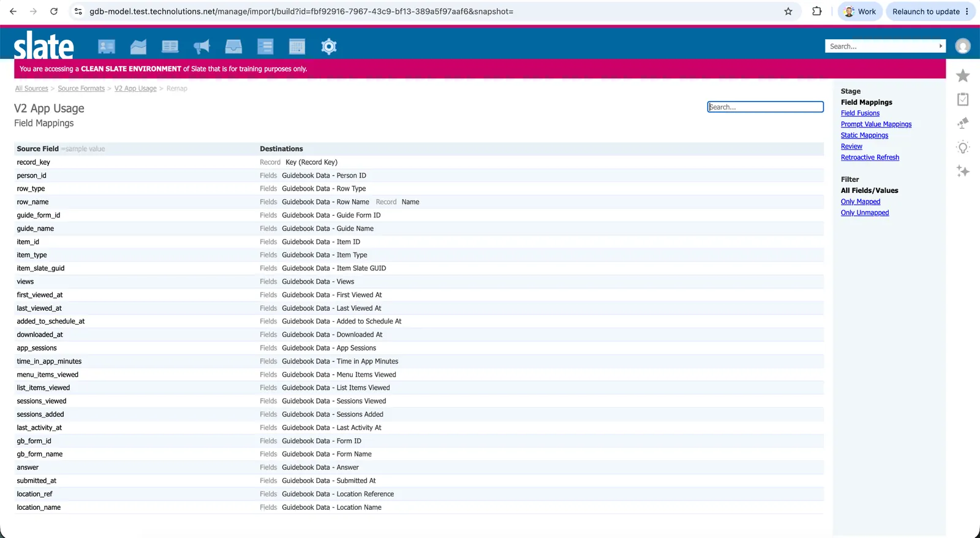Open Prompt Value Mappings stage
This screenshot has width=980, height=538.
coord(876,124)
